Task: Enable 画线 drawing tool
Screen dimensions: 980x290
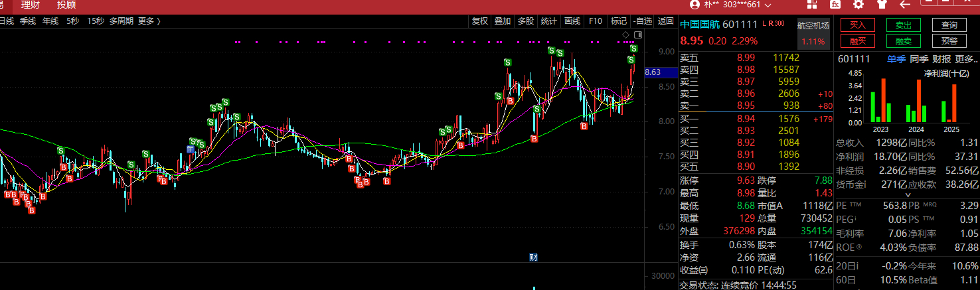Action: [572, 21]
